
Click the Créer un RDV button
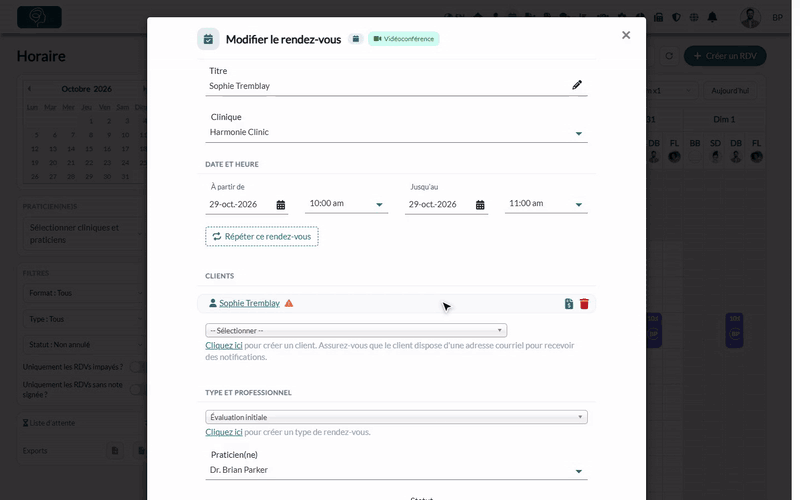(x=725, y=56)
